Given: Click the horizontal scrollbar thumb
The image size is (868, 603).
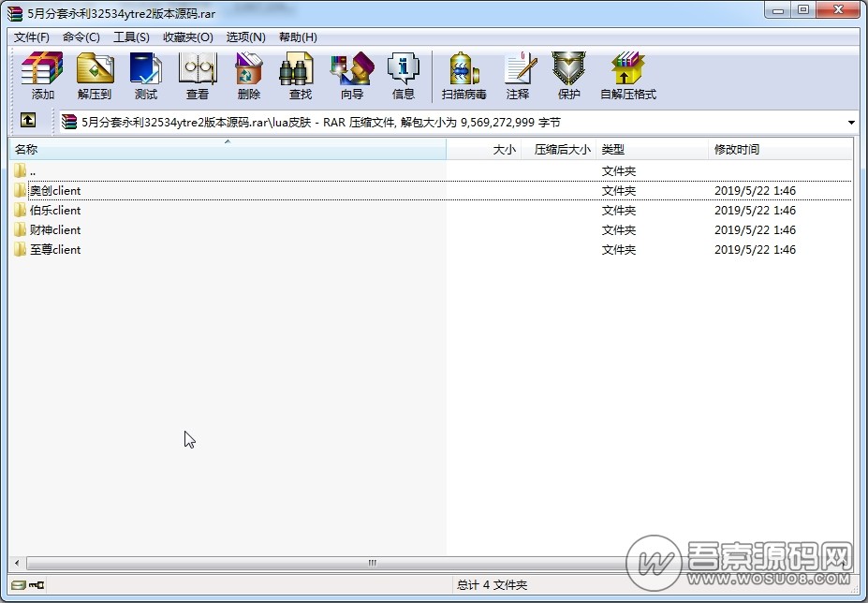Looking at the screenshot, I should [372, 563].
